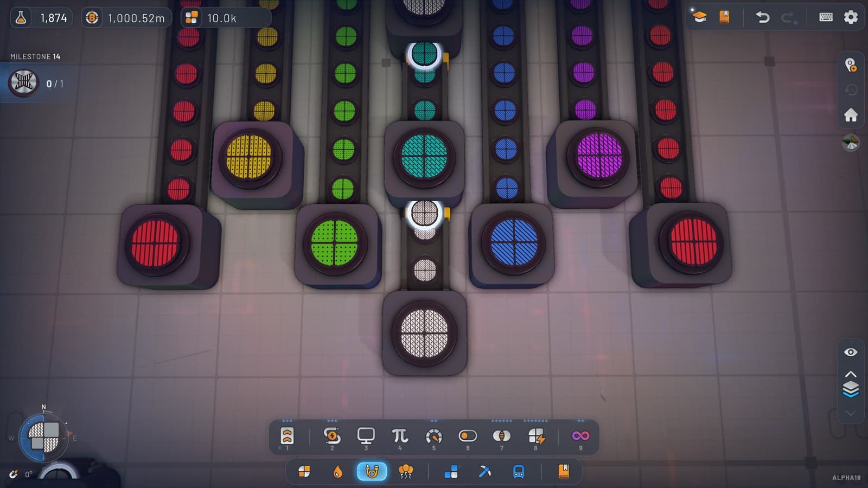Screen dimensions: 868x488
Task: Toggle the eye visibility icon
Action: pyautogui.click(x=851, y=352)
